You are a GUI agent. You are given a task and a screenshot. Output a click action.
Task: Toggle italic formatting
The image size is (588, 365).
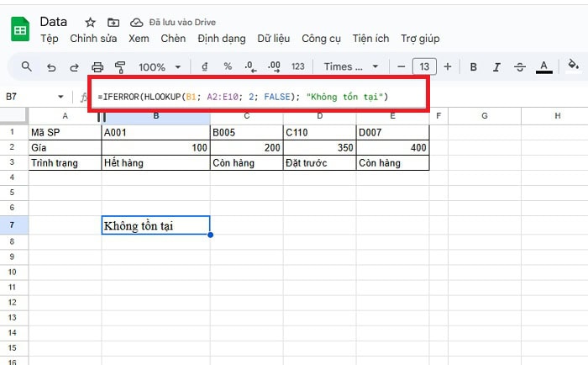[496, 66]
